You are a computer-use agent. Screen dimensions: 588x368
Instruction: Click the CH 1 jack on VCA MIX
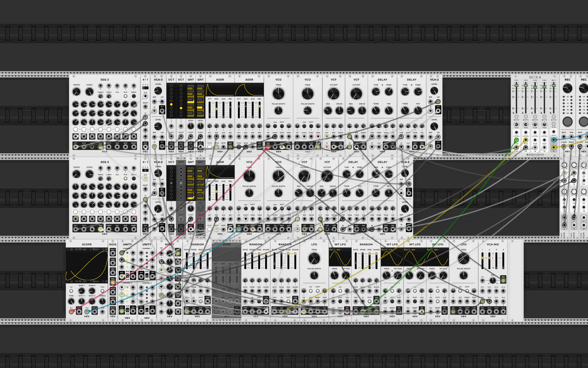482,312
